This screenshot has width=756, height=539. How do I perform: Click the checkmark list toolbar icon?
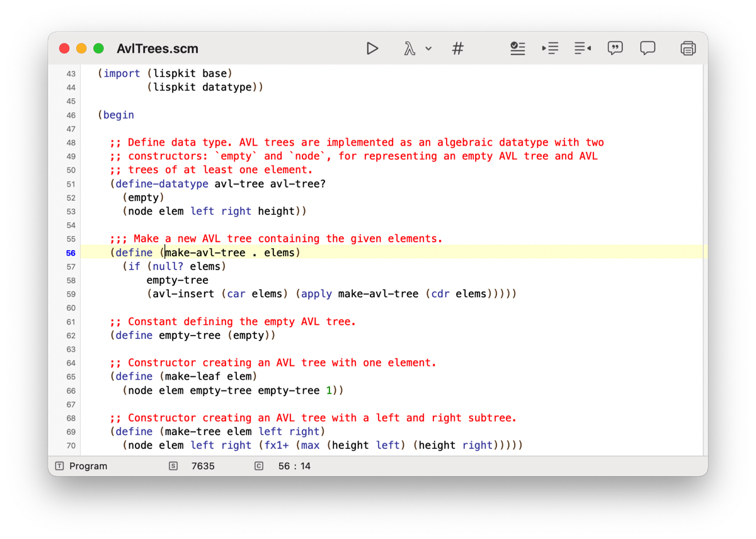[x=518, y=48]
